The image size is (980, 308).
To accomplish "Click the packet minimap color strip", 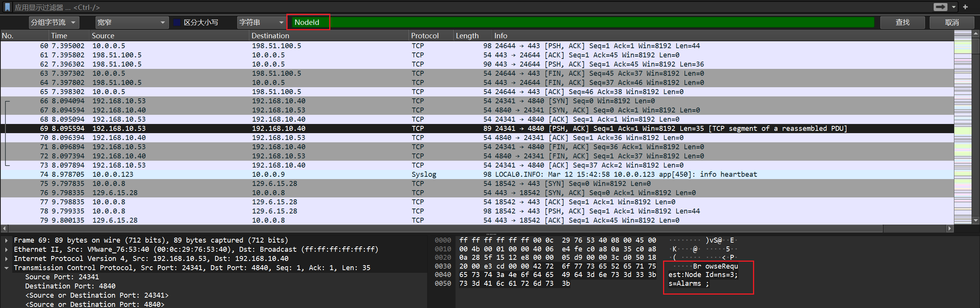I will 962,126.
